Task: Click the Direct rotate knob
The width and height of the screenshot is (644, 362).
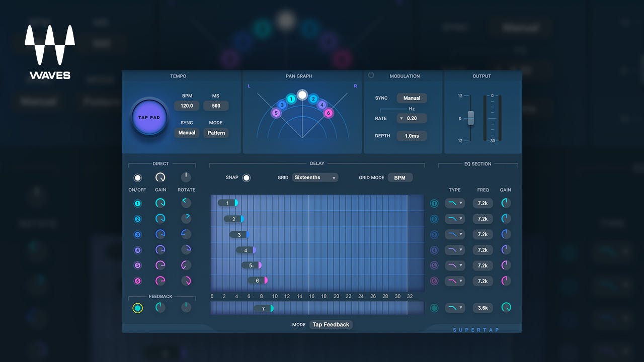Action: point(186,177)
